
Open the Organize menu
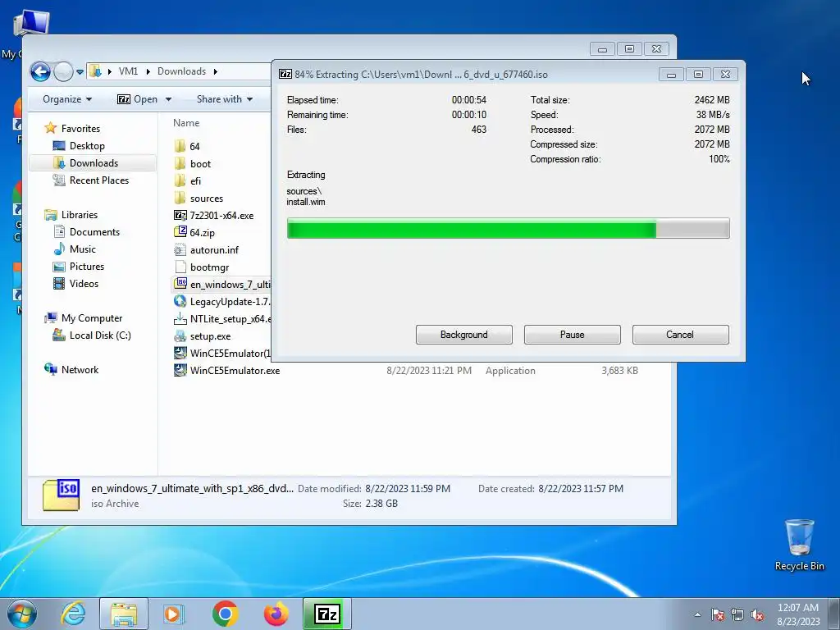pyautogui.click(x=67, y=99)
